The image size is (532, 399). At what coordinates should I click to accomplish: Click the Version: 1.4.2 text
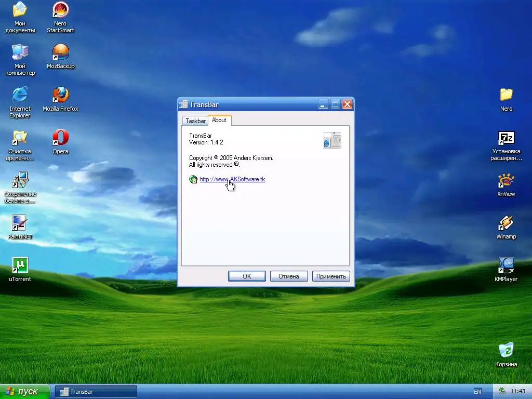pos(206,142)
